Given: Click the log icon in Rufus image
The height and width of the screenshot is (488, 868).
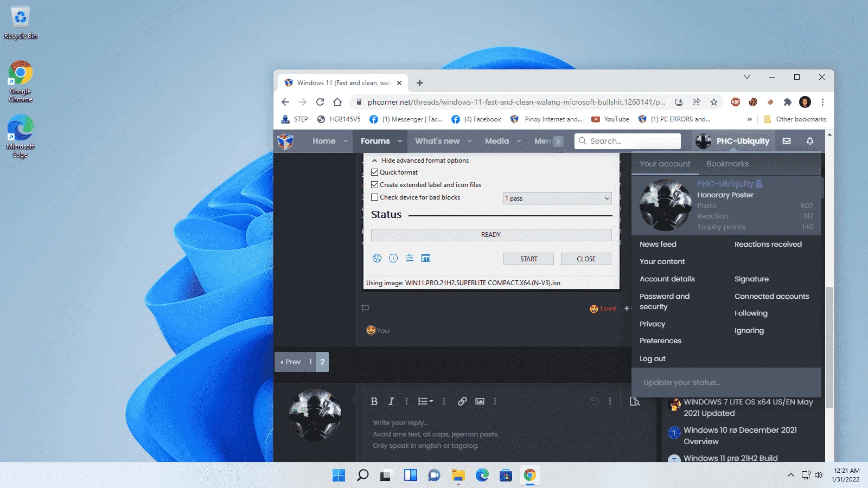Looking at the screenshot, I should point(426,258).
